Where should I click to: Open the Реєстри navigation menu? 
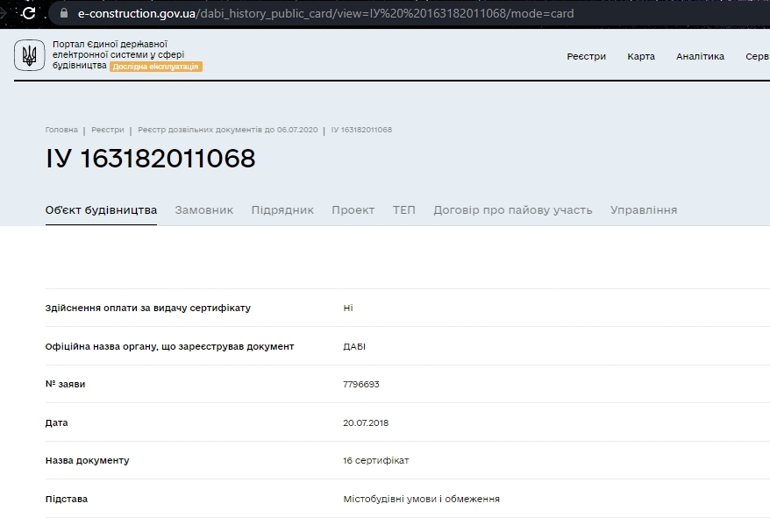tap(587, 56)
